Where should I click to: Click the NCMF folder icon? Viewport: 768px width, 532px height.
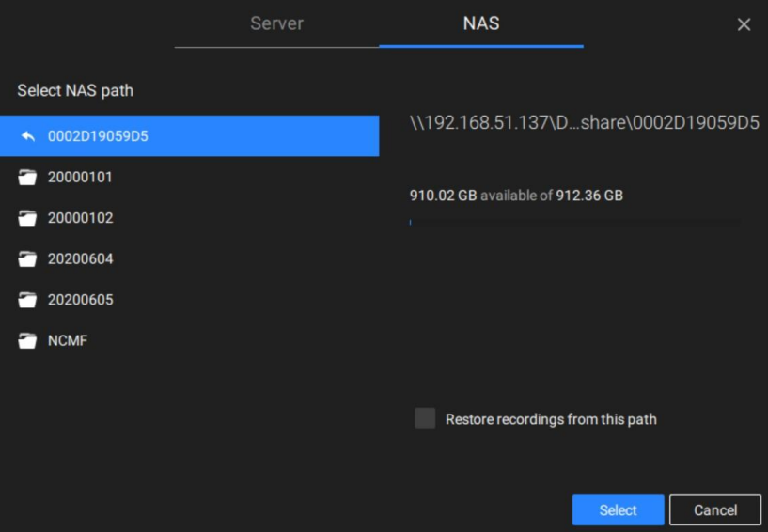[x=27, y=341]
